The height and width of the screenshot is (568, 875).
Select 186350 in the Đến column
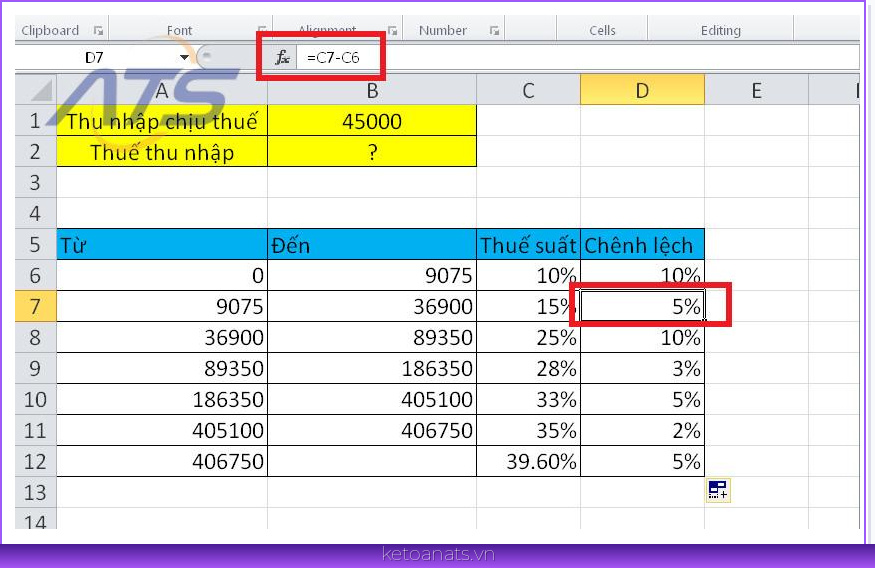tap(372, 368)
